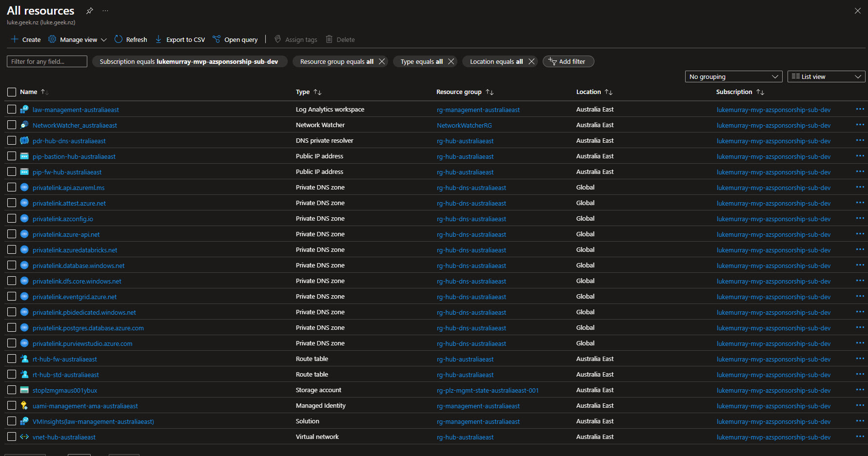This screenshot has height=456, width=868.
Task: Check the law-management-australiaeast row
Action: pyautogui.click(x=12, y=109)
